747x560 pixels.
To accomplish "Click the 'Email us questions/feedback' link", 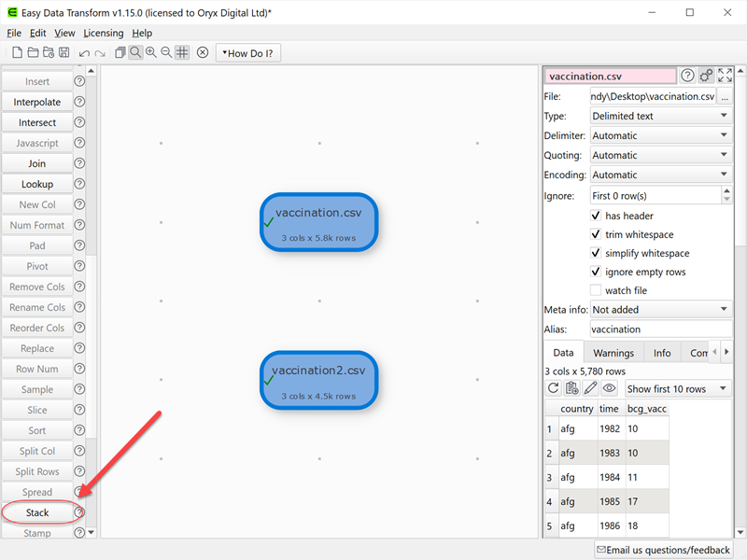I will [x=663, y=550].
